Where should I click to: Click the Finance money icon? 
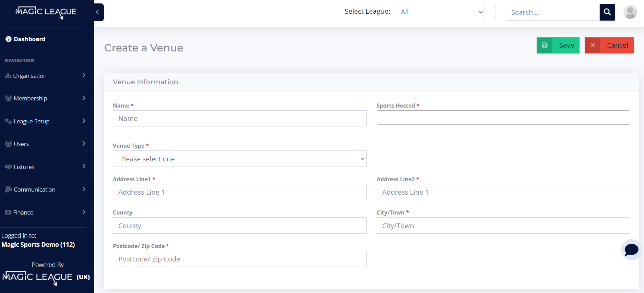click(x=8, y=212)
